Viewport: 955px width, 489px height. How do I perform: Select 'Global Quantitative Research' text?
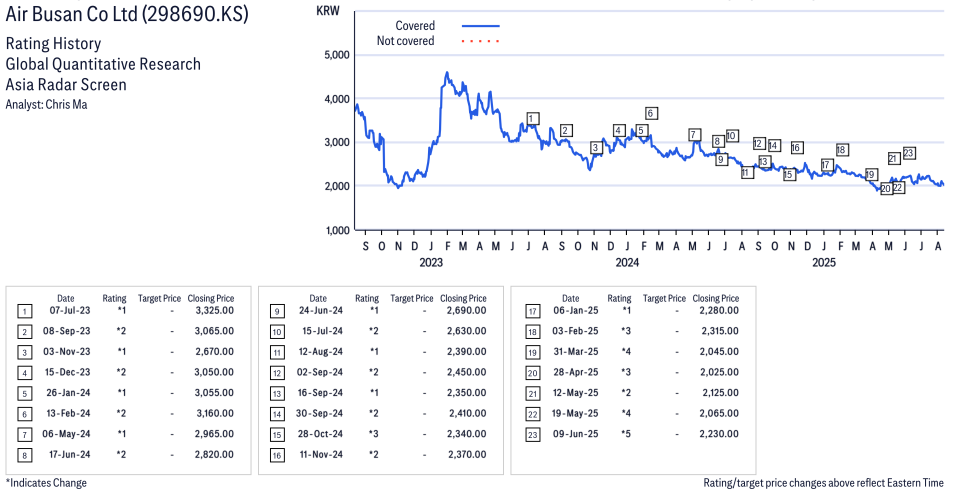pyautogui.click(x=103, y=64)
